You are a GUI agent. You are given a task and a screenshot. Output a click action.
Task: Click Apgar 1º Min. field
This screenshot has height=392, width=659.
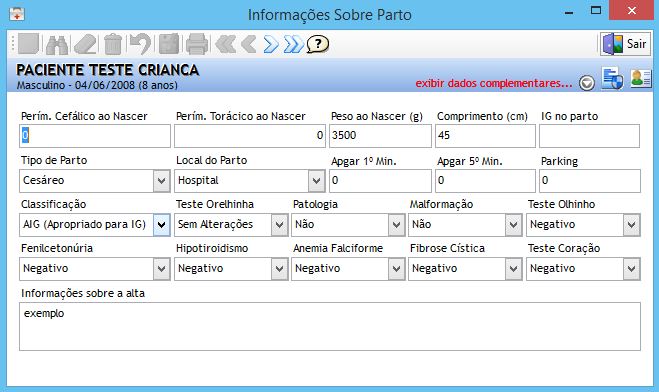[x=380, y=181]
